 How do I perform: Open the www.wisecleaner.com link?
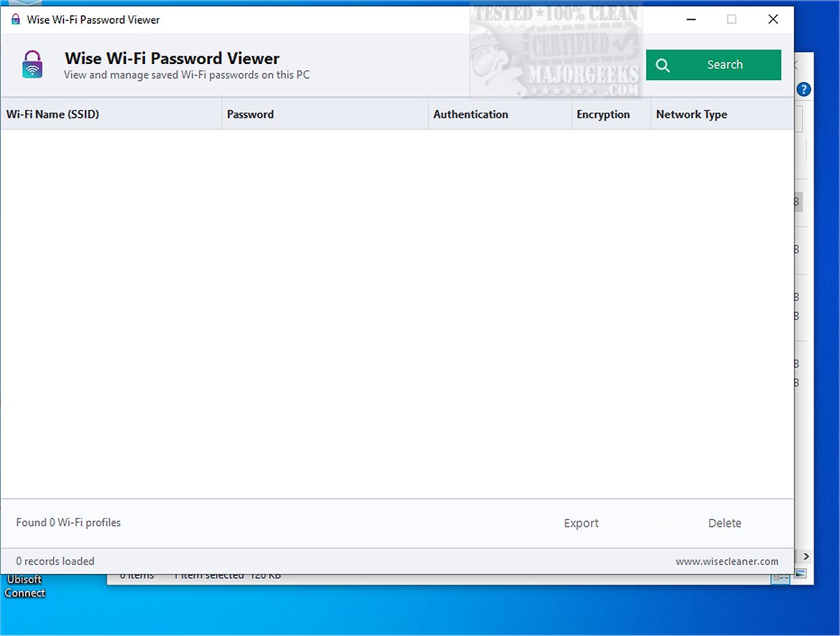point(726,561)
